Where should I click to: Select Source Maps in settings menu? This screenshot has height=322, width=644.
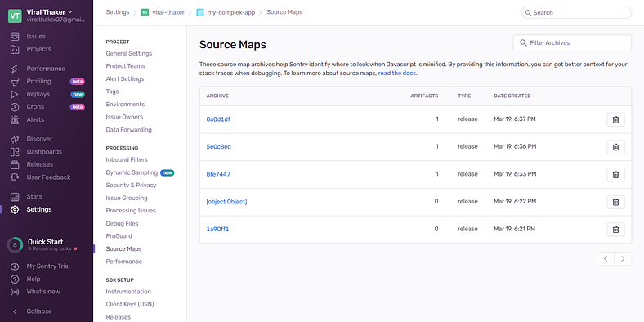(123, 249)
